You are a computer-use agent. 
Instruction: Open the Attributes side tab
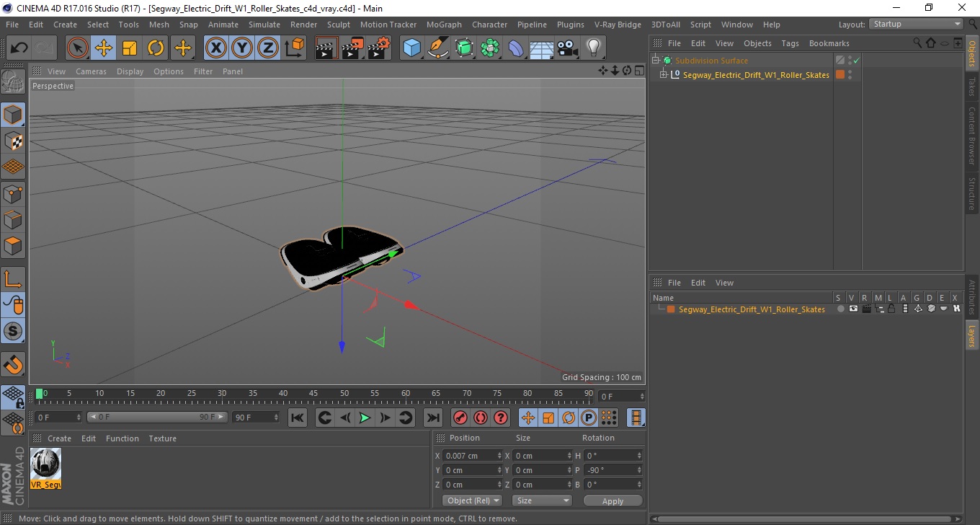(x=972, y=298)
